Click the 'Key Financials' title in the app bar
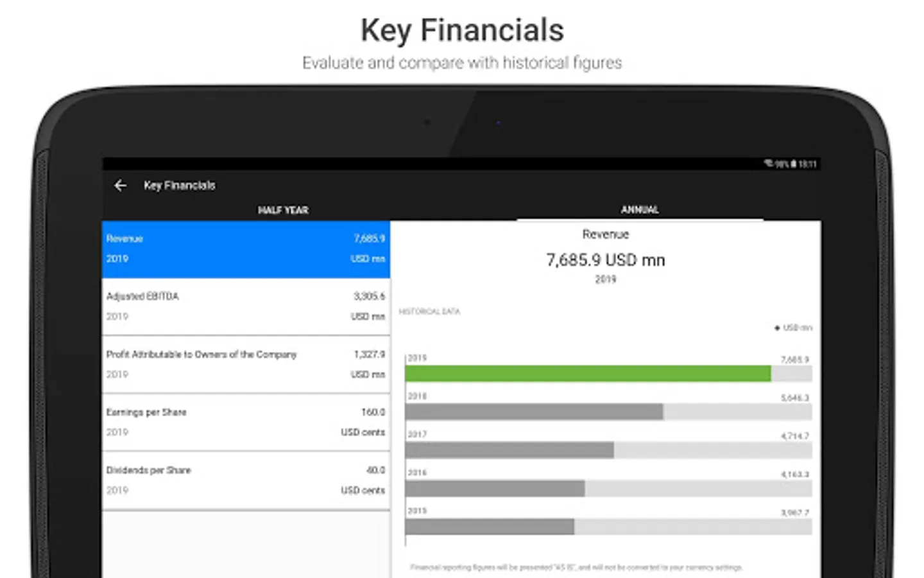The width and height of the screenshot is (924, 578). point(180,186)
